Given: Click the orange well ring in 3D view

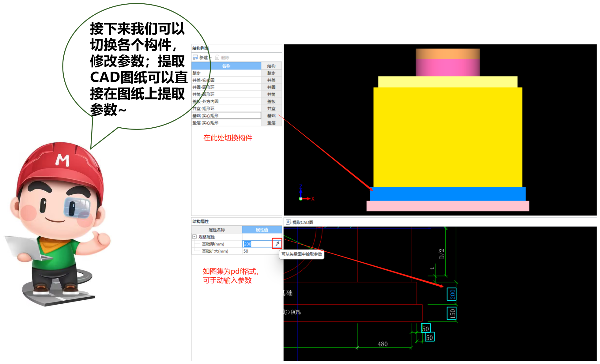Looking at the screenshot, I should click(x=448, y=54).
